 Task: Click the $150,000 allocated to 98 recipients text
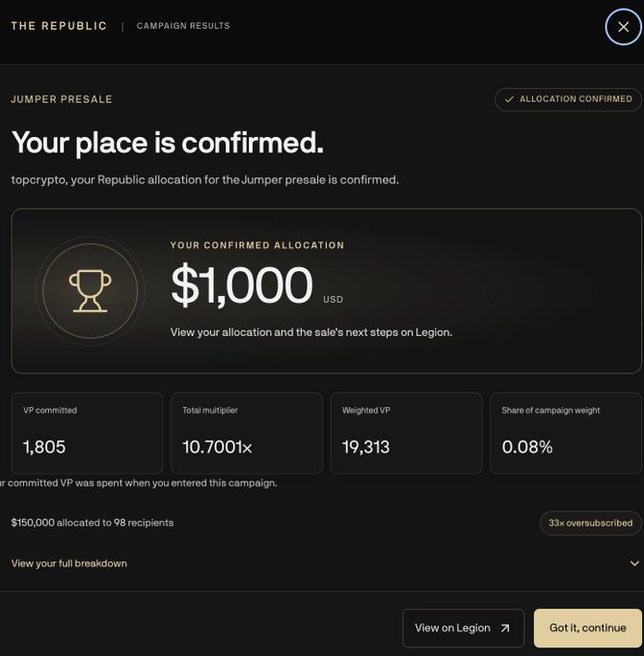(93, 523)
